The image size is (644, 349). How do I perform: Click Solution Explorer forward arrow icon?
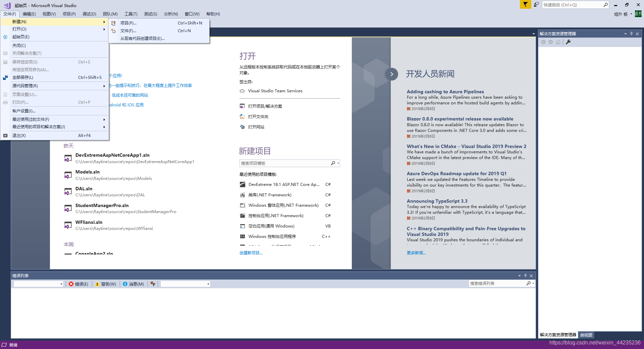[x=551, y=42]
